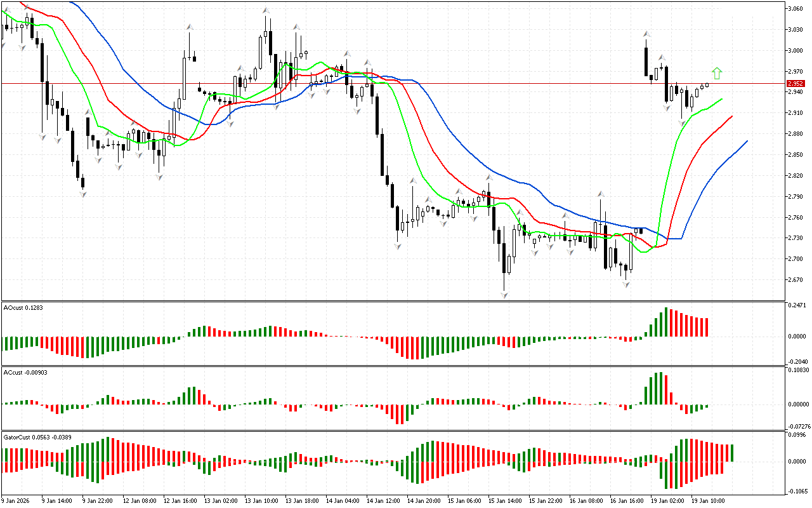Click the green up-arrow buy signal
Viewport: 812px width, 508px height.
pyautogui.click(x=717, y=74)
